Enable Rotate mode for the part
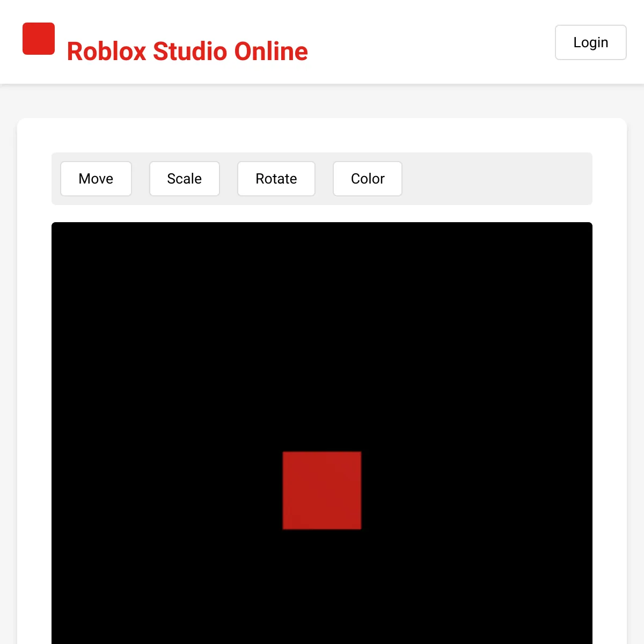 tap(276, 179)
